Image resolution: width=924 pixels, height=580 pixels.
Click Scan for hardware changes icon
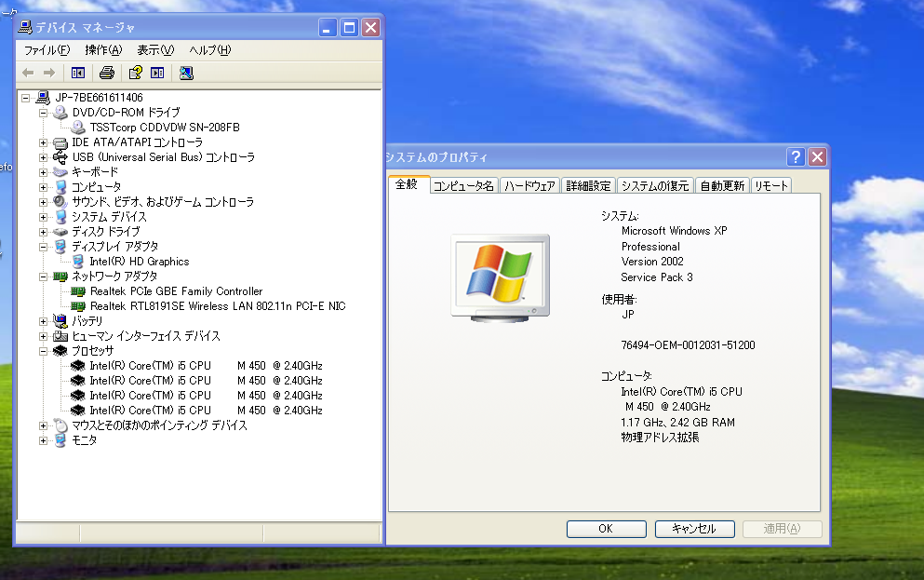tap(186, 73)
